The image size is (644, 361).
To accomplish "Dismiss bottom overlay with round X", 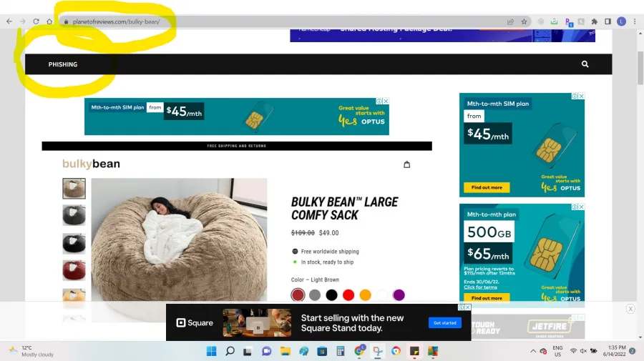I will 630,309.
